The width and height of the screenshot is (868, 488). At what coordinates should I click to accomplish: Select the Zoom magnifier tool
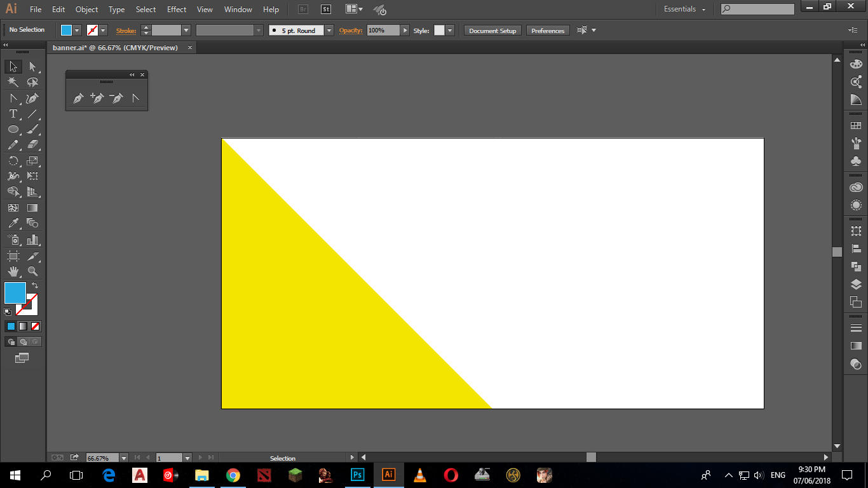[x=32, y=271]
